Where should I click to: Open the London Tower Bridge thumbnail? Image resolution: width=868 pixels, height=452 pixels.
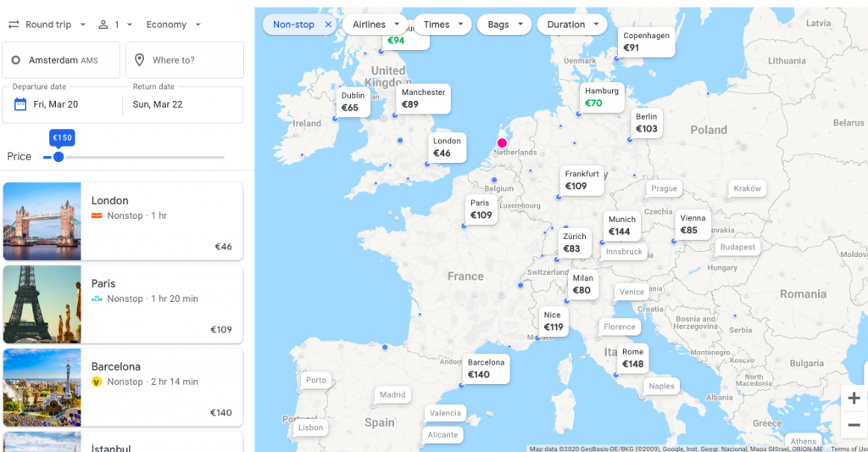pos(42,221)
